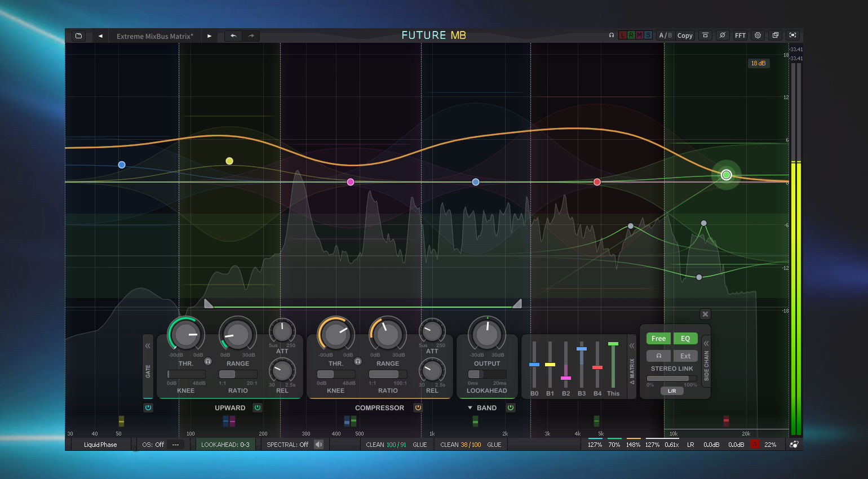Viewport: 868px width, 479px height.
Task: Click the Stereo Link slider
Action: tap(672, 379)
